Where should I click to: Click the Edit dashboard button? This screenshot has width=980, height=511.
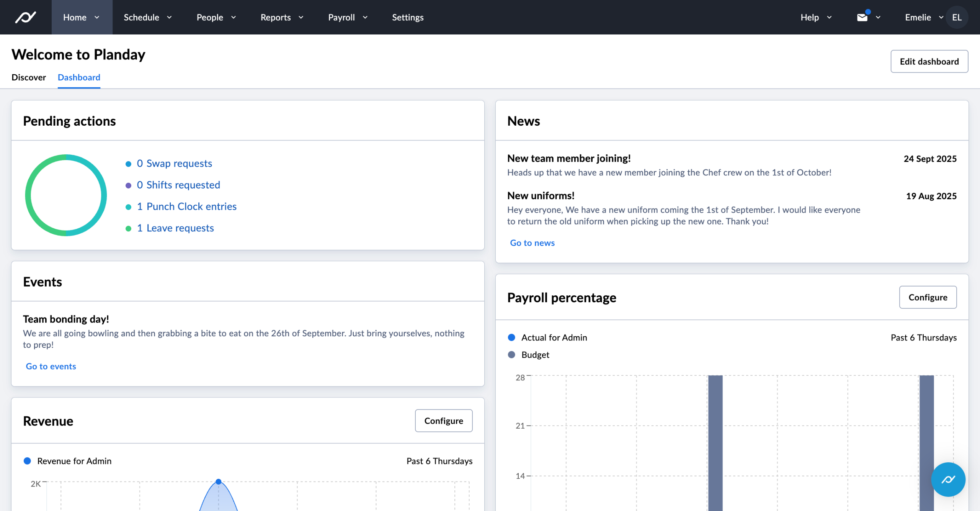pyautogui.click(x=929, y=61)
